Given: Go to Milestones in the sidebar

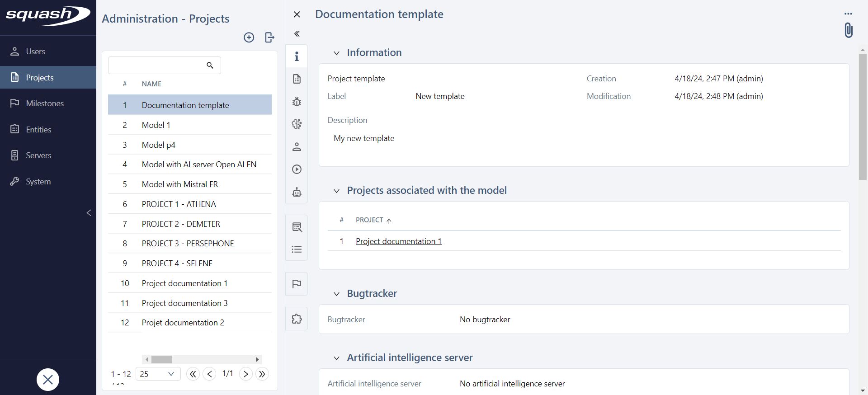Looking at the screenshot, I should pos(45,103).
